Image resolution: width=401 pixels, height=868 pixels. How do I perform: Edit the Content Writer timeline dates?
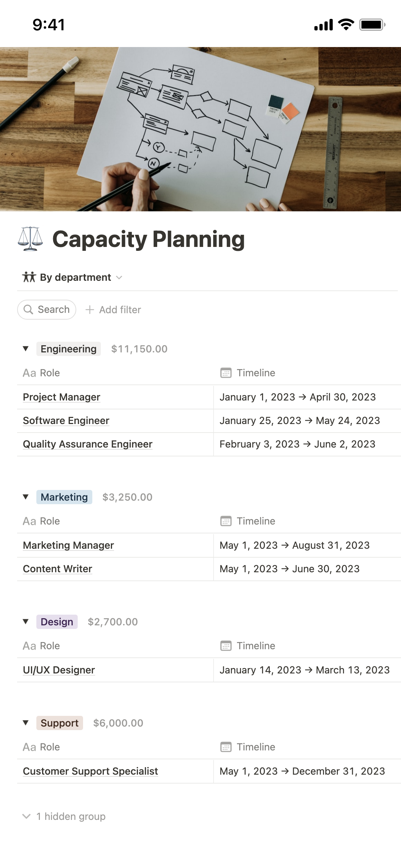coord(289,569)
